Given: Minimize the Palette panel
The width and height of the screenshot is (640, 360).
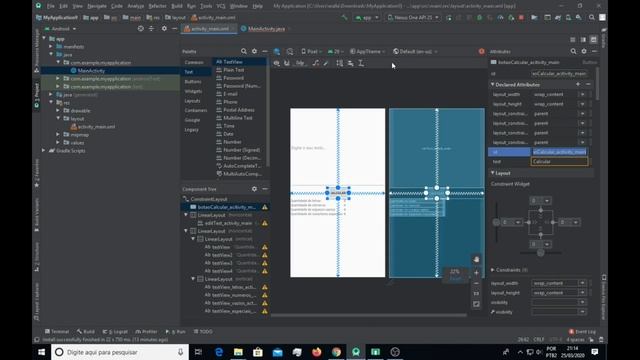Looking at the screenshot, I should click(x=264, y=51).
